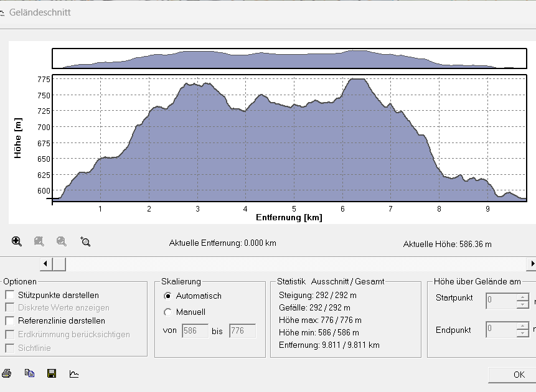Viewport: 536px width, 392px height.
Task: Increase the Endpunkt height with up arrow
Action: point(523,326)
